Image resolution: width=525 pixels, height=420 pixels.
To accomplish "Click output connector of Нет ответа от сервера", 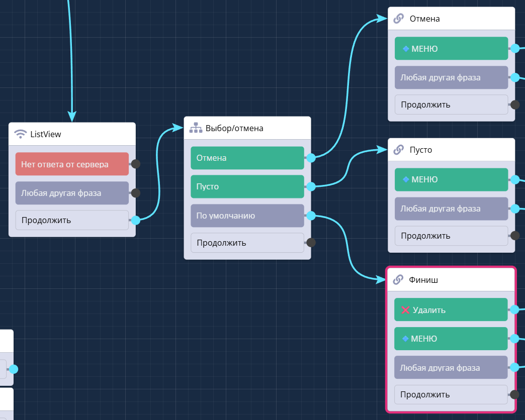I will click(x=135, y=164).
